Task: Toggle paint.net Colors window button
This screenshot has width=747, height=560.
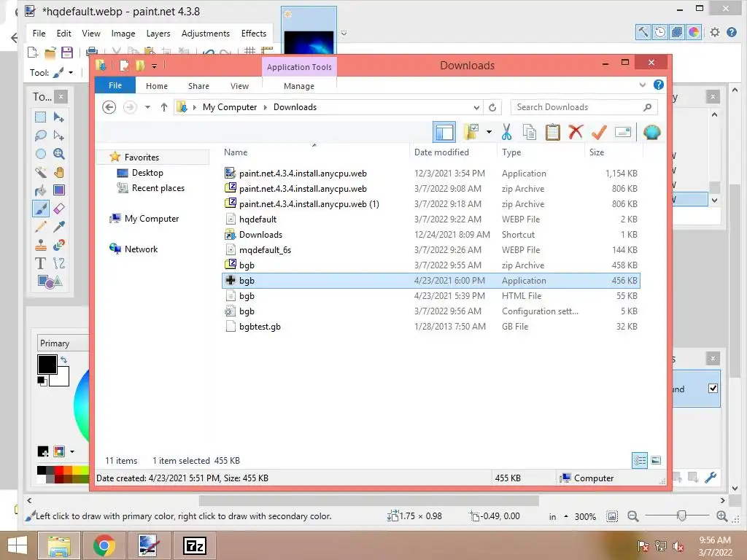Action: [x=694, y=32]
